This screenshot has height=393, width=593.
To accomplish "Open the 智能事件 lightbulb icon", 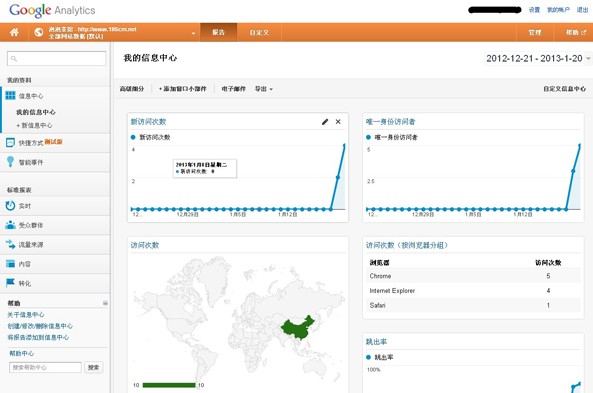I will tap(10, 162).
